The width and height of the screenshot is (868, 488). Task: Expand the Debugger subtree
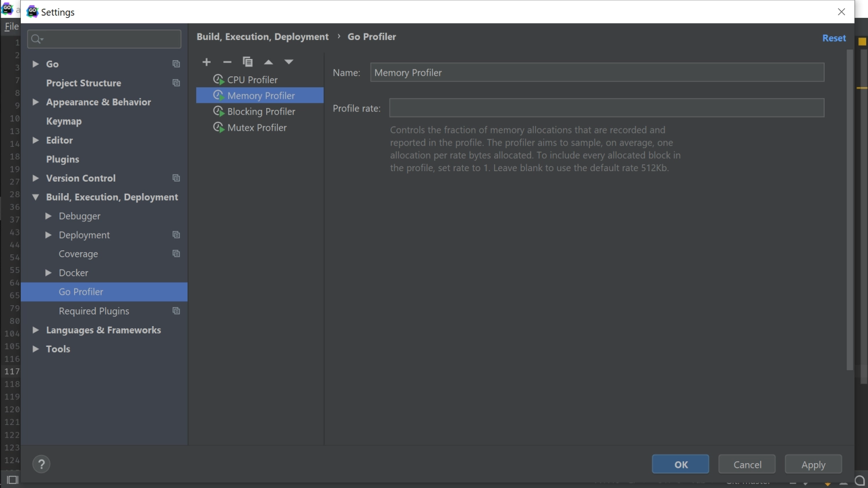click(x=48, y=216)
